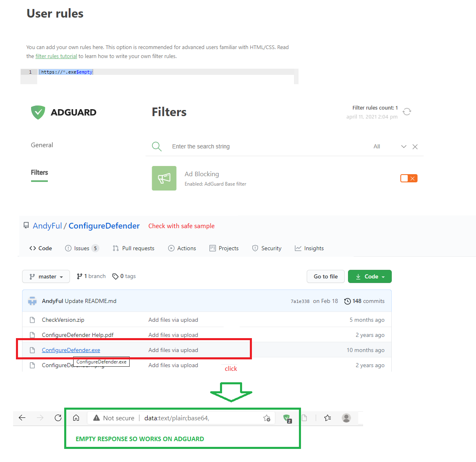Open the browser profile avatar
476x462 pixels.
coord(346,418)
